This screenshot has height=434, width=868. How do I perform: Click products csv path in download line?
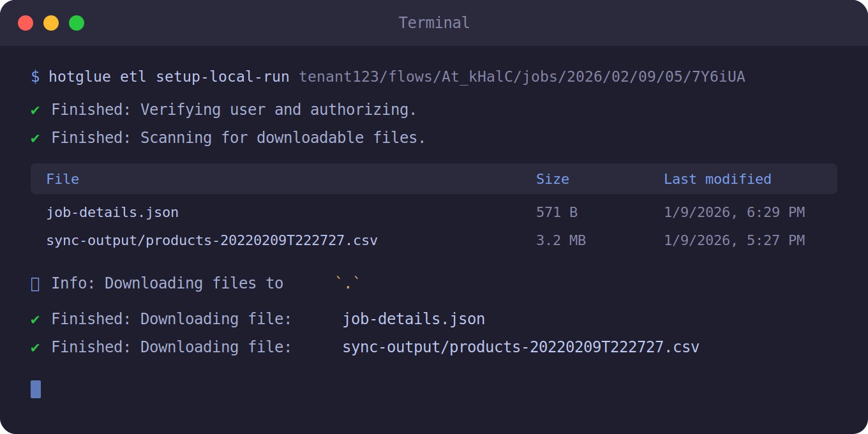point(521,347)
